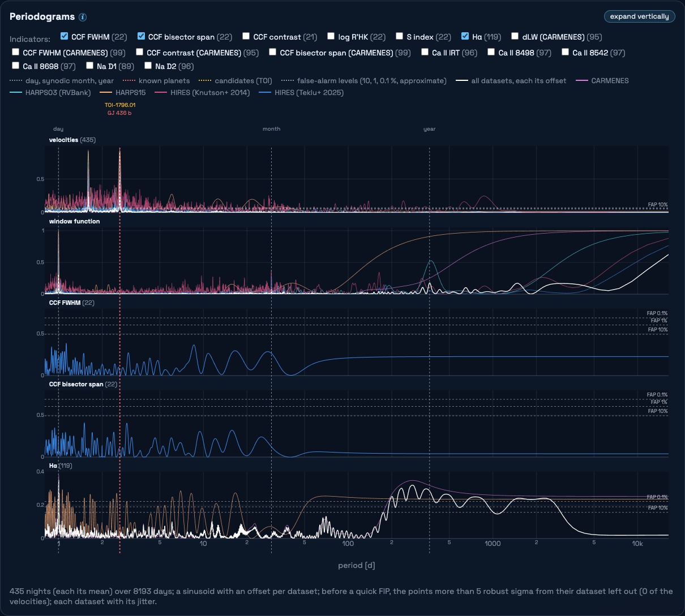
Task: Uncheck the Hα indicator checkbox
Action: coord(465,36)
